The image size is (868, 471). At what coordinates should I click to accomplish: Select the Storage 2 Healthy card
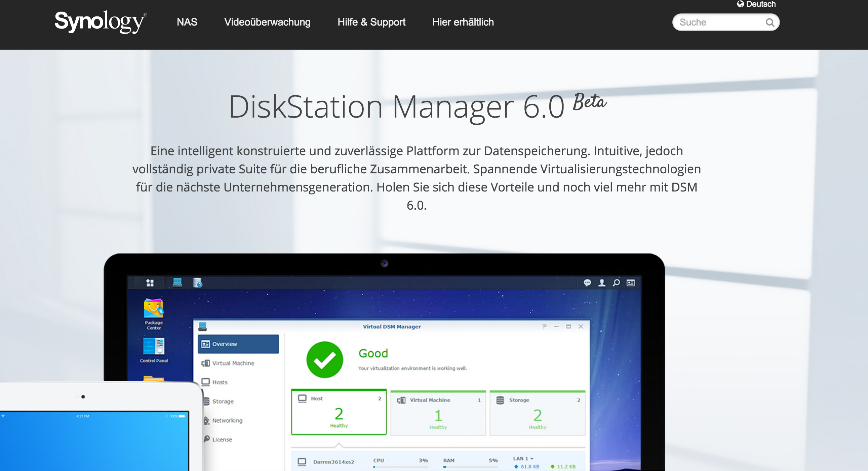(538, 414)
